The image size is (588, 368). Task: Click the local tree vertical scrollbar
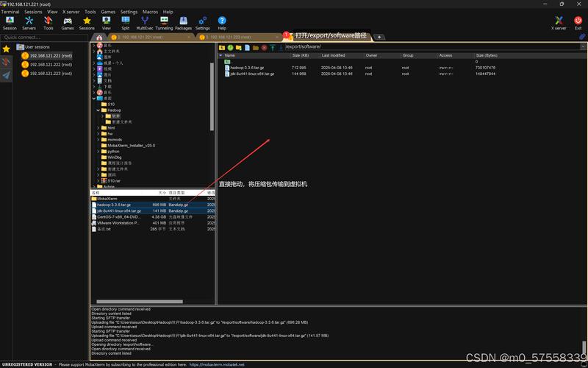pyautogui.click(x=212, y=96)
